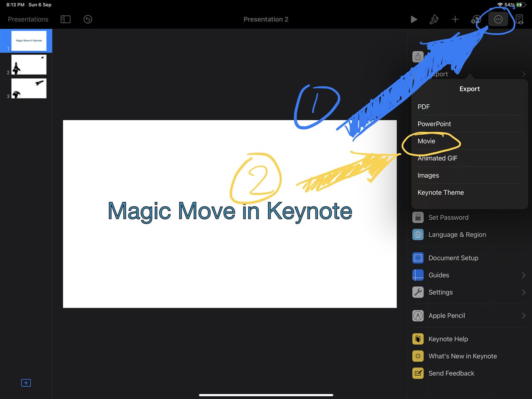This screenshot has width=532, height=399.
Task: Click the Settings wrench icon
Action: point(418,292)
